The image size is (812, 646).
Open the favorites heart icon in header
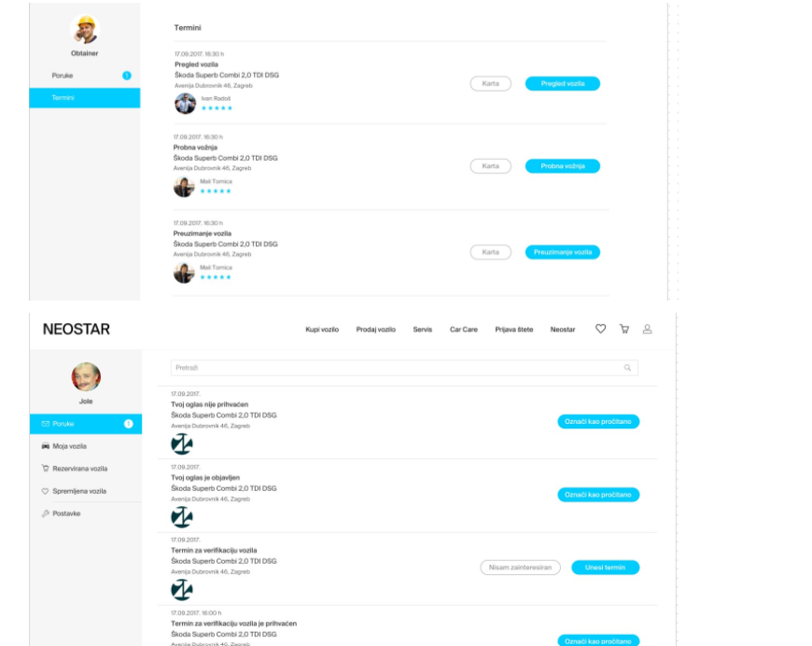[600, 329]
